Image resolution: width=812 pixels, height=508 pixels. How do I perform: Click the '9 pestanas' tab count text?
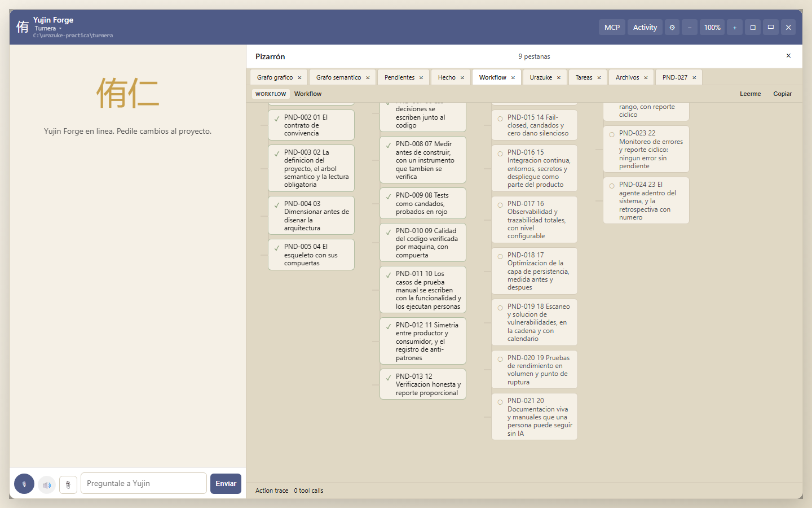pos(534,56)
